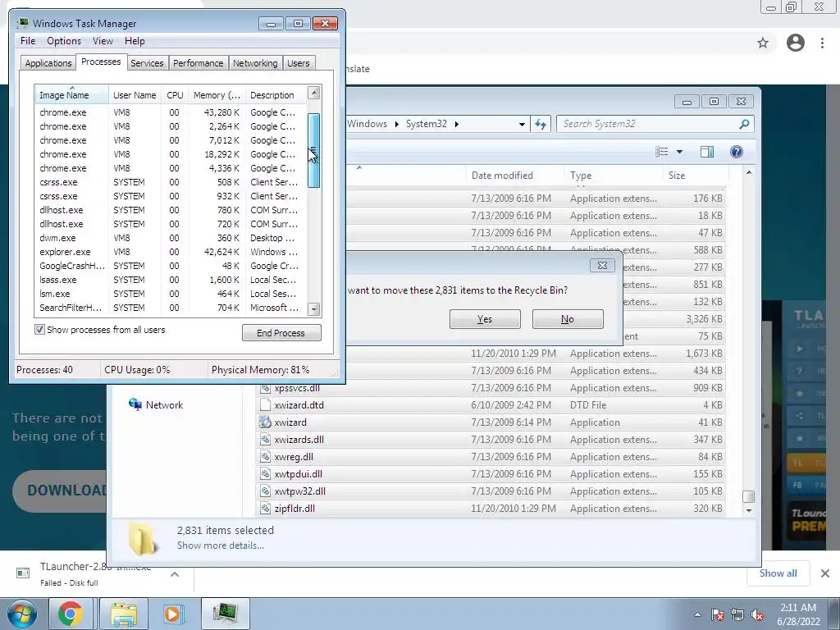Click clock showing 2:11 AM
Screen dimensions: 840x630
[x=798, y=608]
